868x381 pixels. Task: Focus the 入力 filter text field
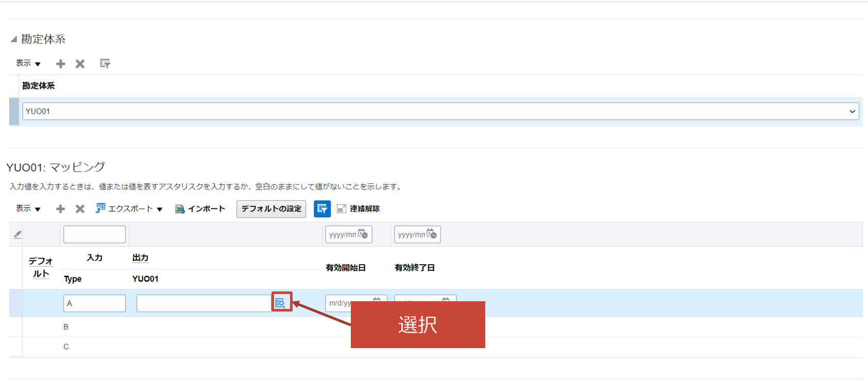click(x=94, y=234)
